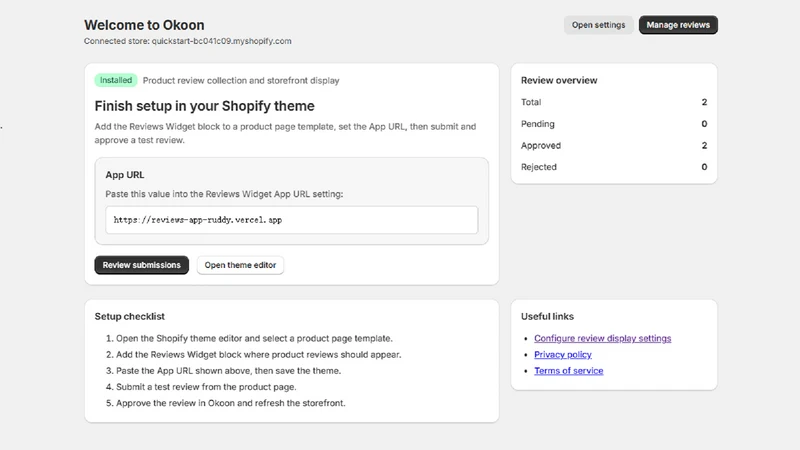800x450 pixels.
Task: Select the Total reviews row
Action: click(x=614, y=102)
